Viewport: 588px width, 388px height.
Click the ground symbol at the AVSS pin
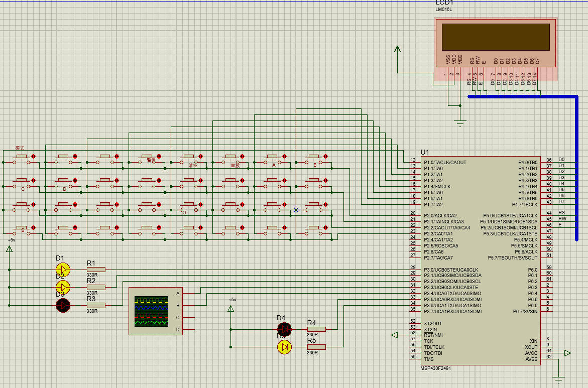tap(559, 379)
